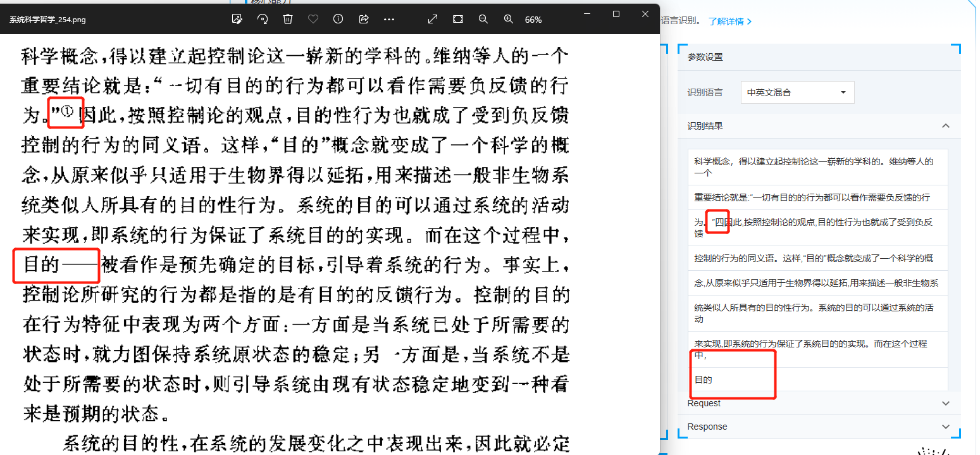Image resolution: width=980 pixels, height=455 pixels.
Task: Select the 参数设置 panel header
Action: pos(705,57)
